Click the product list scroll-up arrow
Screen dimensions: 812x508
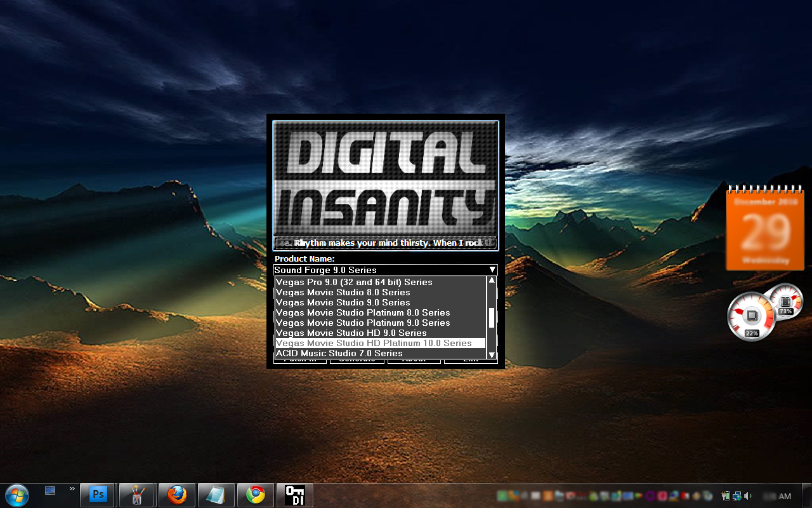[491, 280]
